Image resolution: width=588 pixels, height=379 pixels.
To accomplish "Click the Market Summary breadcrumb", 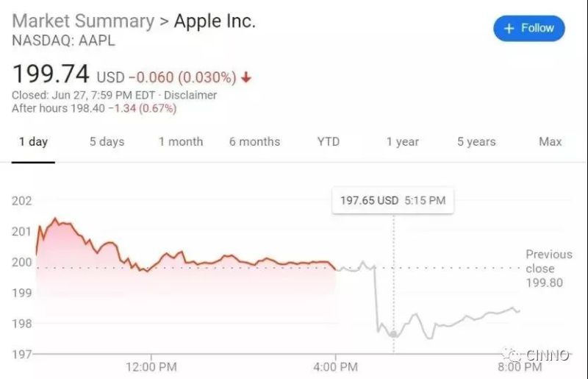I will (x=82, y=21).
